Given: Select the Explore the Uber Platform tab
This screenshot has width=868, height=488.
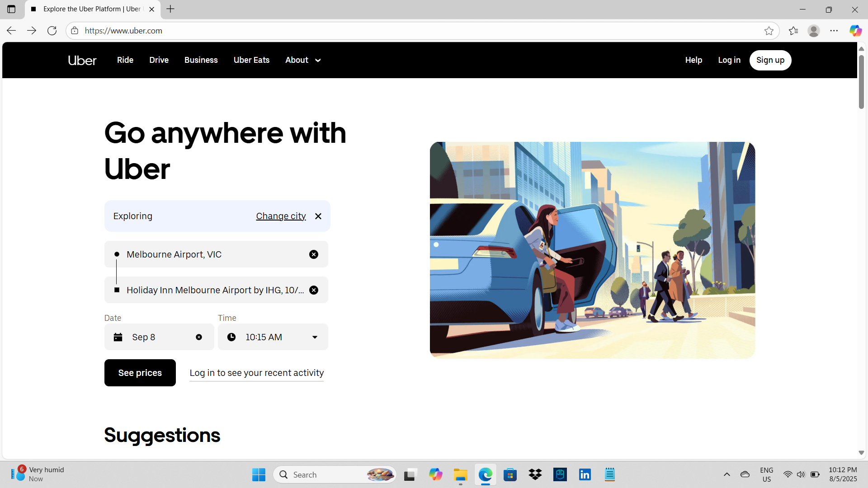Looking at the screenshot, I should (x=93, y=9).
